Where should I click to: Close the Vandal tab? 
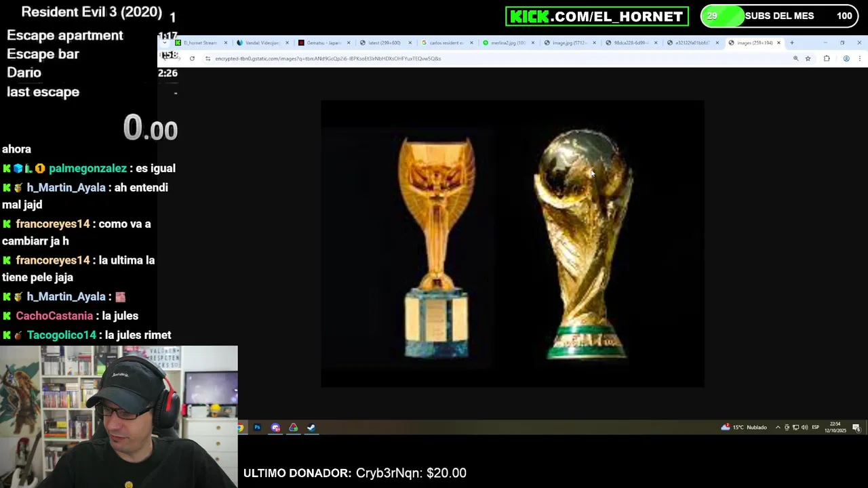[287, 43]
